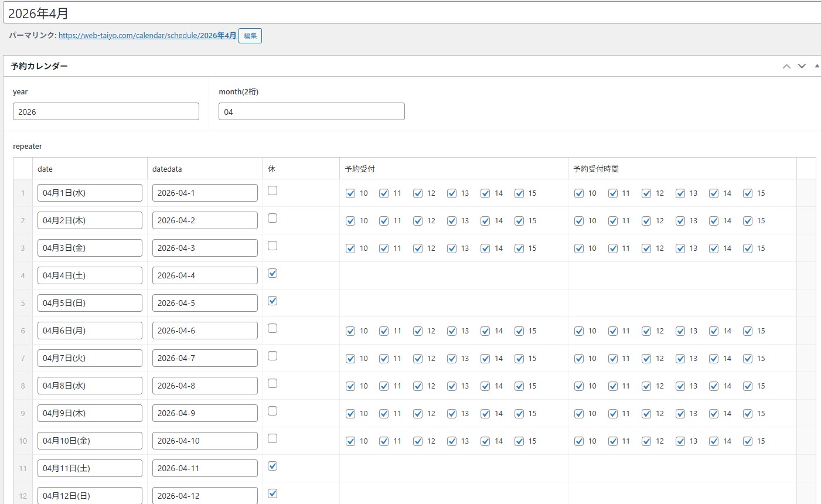
Task: Click the 編集 button beside the permalink
Action: point(250,36)
